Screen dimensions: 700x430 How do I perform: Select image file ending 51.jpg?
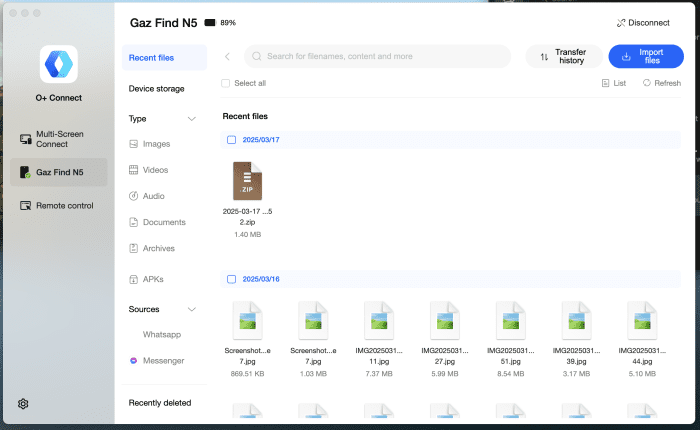coord(510,321)
